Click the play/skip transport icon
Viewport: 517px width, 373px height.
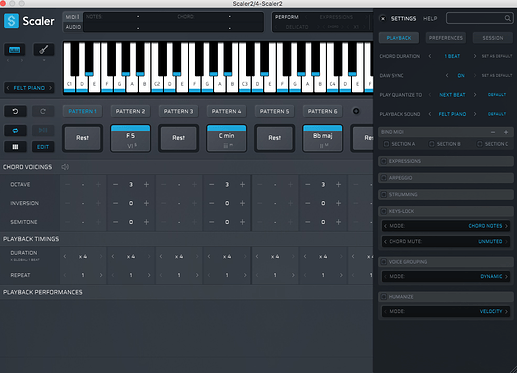click(x=43, y=130)
